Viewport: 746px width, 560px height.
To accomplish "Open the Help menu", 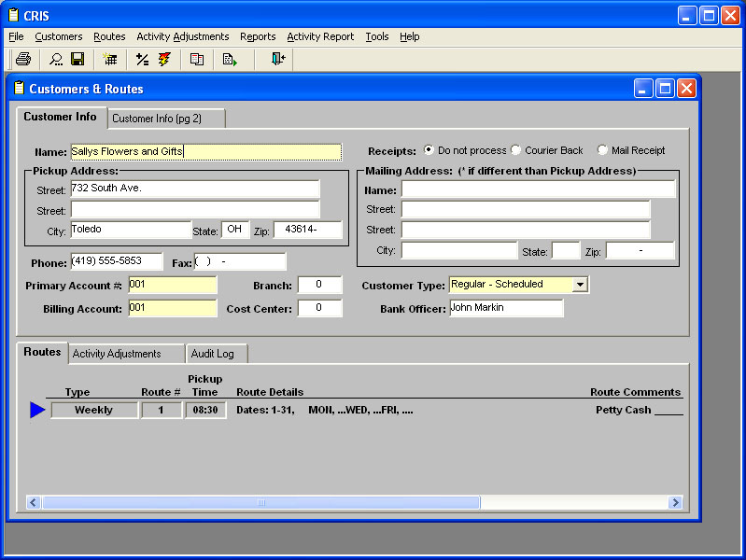I will point(410,36).
